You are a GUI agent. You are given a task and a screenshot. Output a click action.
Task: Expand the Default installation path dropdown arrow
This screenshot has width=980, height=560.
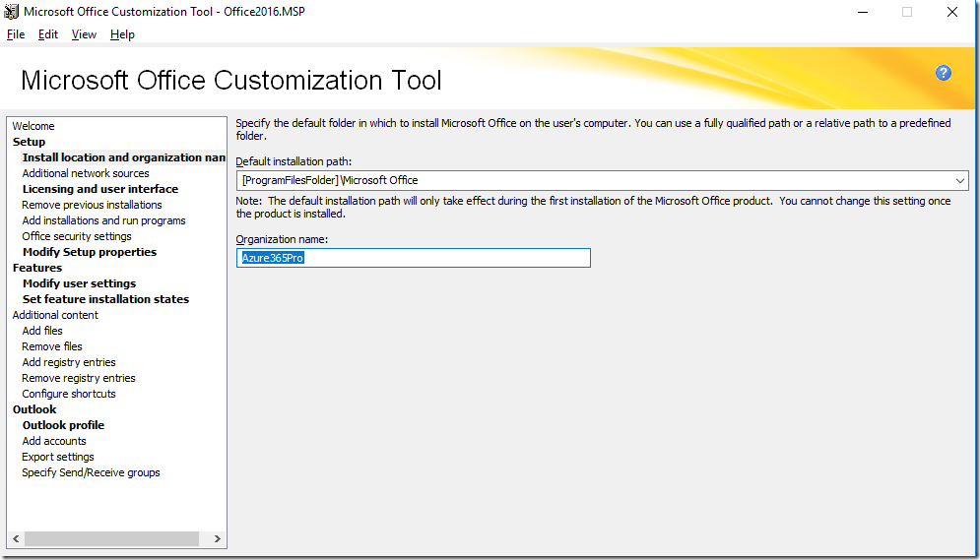click(960, 180)
